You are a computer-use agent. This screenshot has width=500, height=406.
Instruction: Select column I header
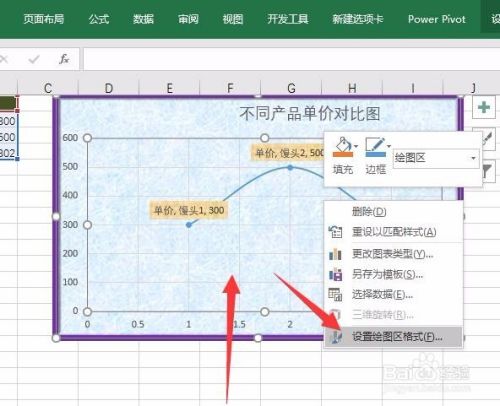pyautogui.click(x=413, y=88)
